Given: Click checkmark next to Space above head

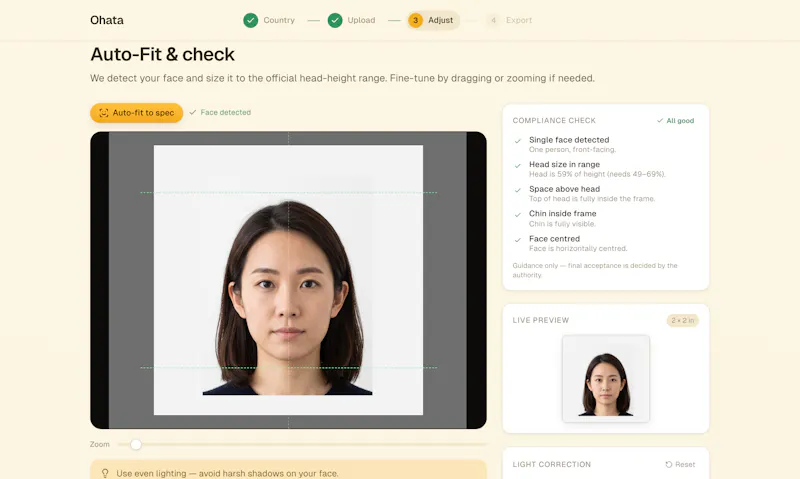Looking at the screenshot, I should 518,190.
